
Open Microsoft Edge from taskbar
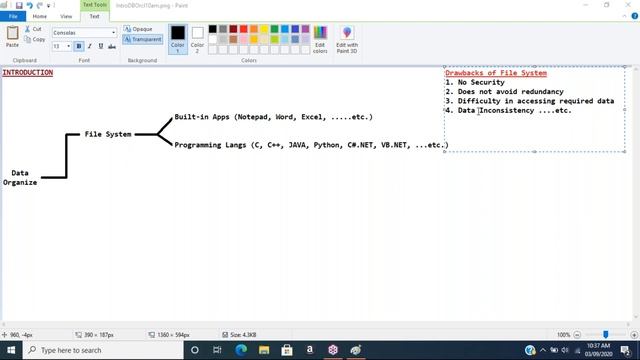241,350
